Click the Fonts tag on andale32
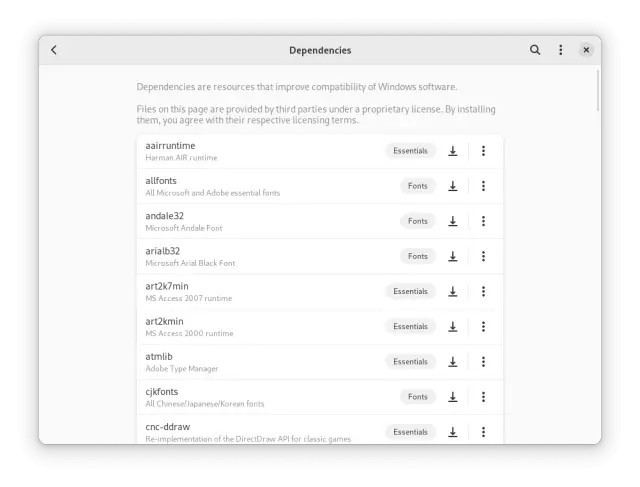Screen dimensions: 640x487 (417, 221)
